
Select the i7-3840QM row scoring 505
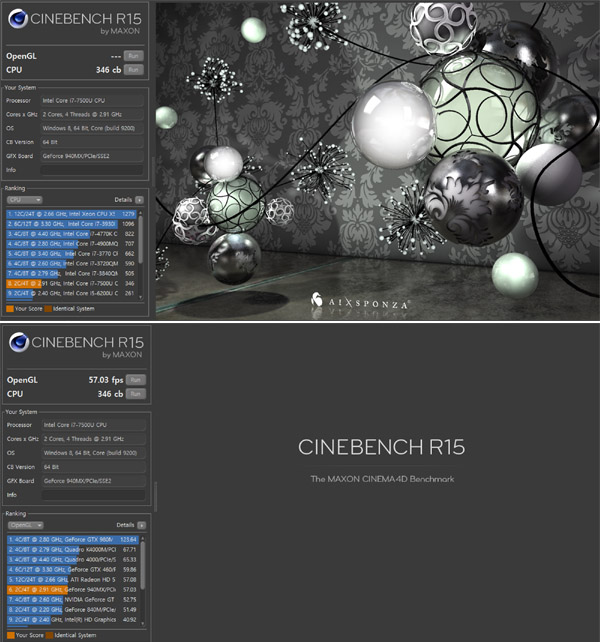point(71,273)
